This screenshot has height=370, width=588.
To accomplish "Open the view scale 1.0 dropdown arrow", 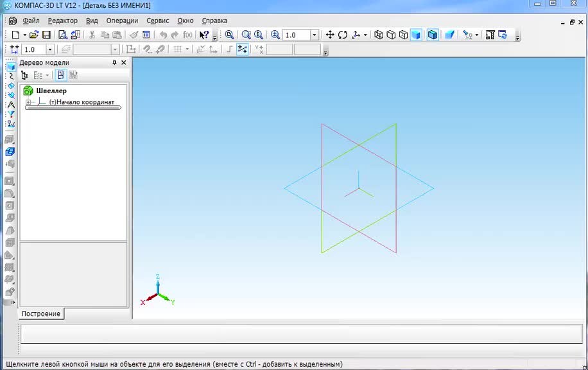I will (x=315, y=35).
